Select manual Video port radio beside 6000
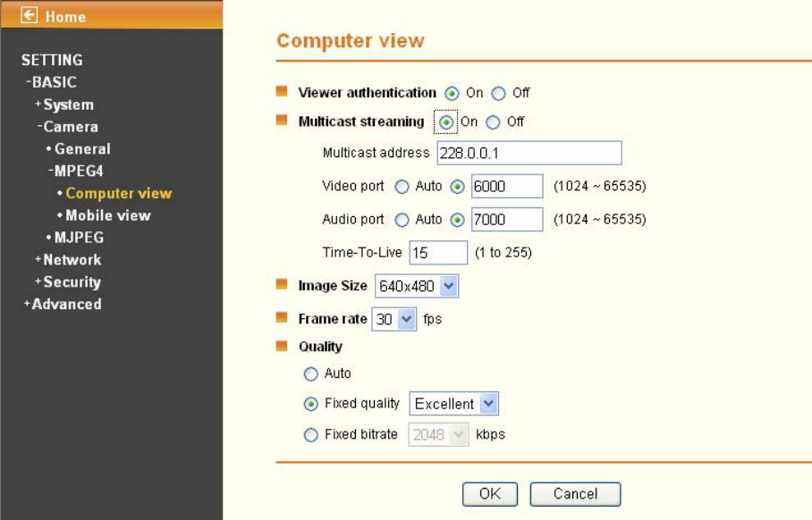Viewport: 812px width, 520px height. pyautogui.click(x=457, y=187)
